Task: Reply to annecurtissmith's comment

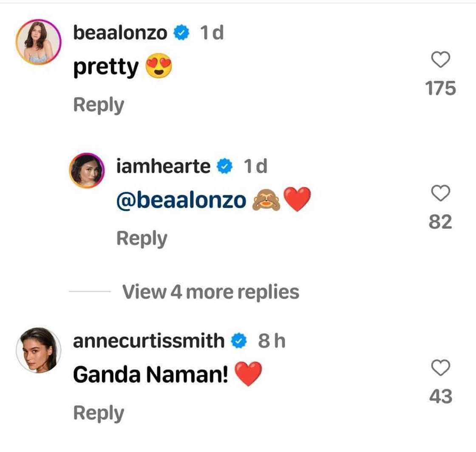Action: pos(99,413)
